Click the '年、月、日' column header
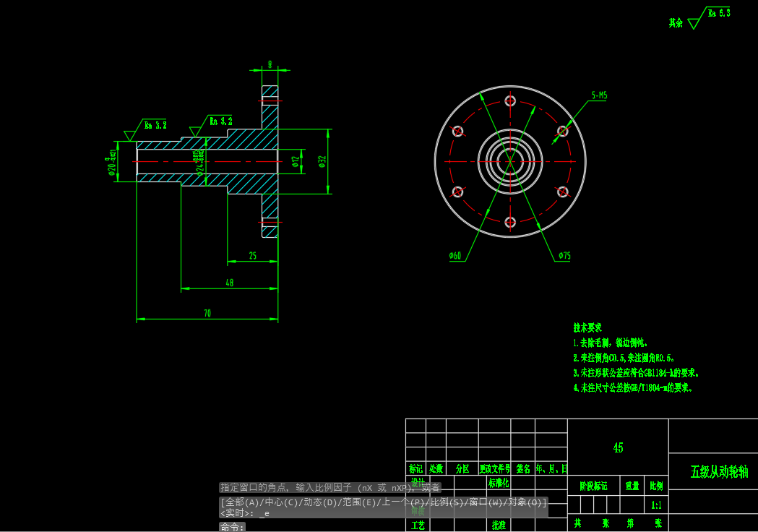Screen dimensions: 758x532 [x=551, y=468]
